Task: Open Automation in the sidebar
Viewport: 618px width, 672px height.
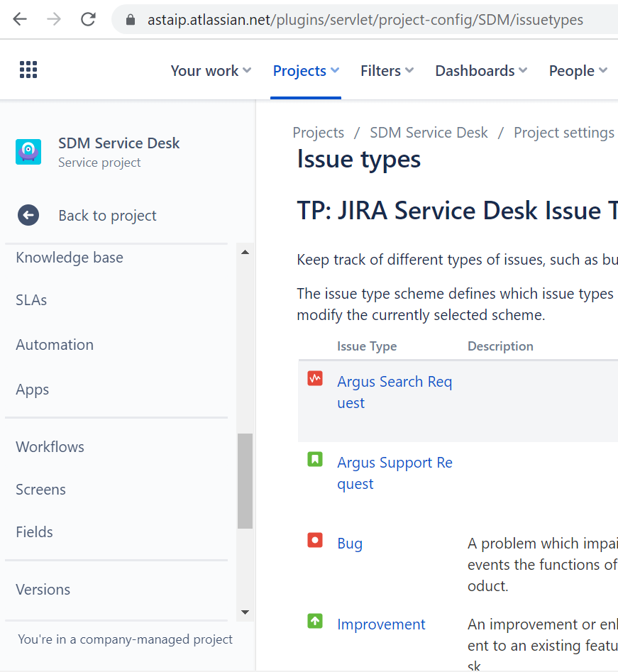Action: (x=55, y=345)
